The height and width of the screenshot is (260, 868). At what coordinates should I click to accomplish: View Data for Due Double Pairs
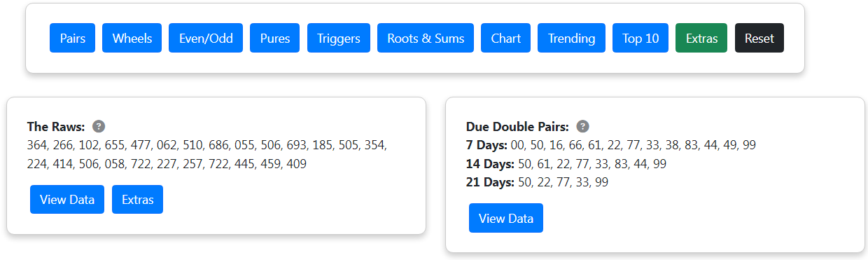point(506,218)
